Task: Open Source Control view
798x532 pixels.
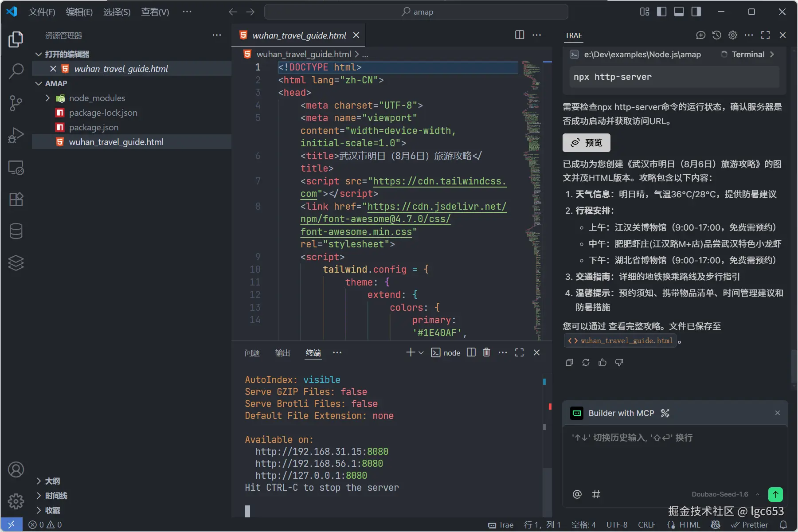Action: click(x=16, y=103)
